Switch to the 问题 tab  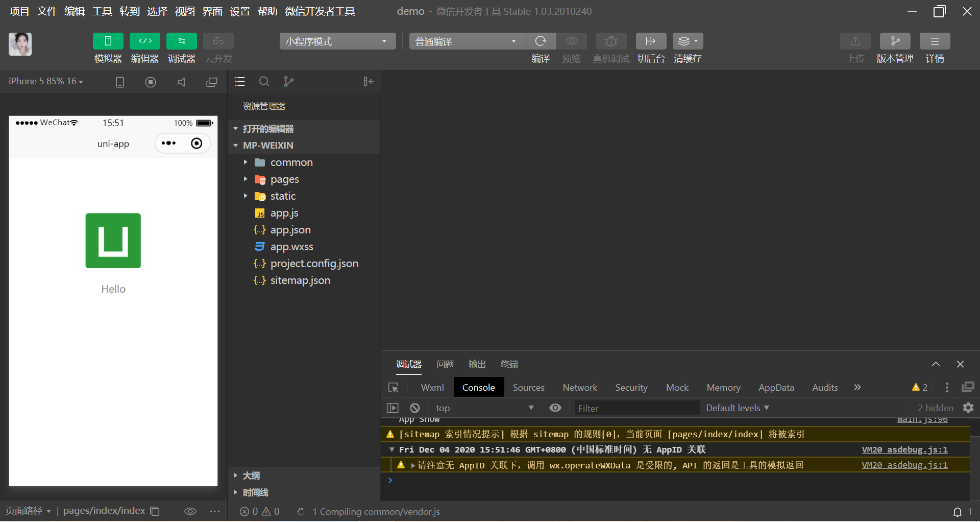(x=445, y=364)
